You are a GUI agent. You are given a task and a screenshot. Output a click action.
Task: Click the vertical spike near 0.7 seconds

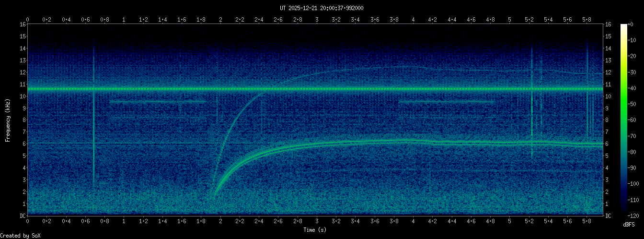pyautogui.click(x=94, y=115)
